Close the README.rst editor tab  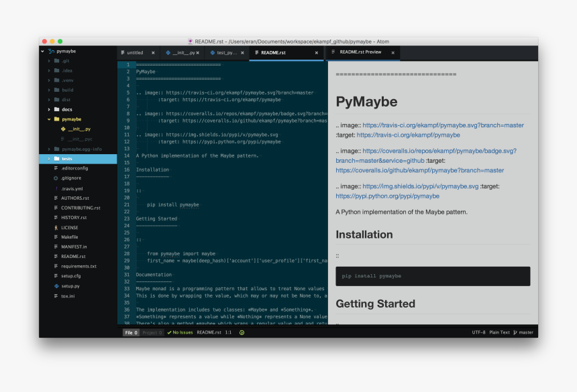pyautogui.click(x=317, y=53)
